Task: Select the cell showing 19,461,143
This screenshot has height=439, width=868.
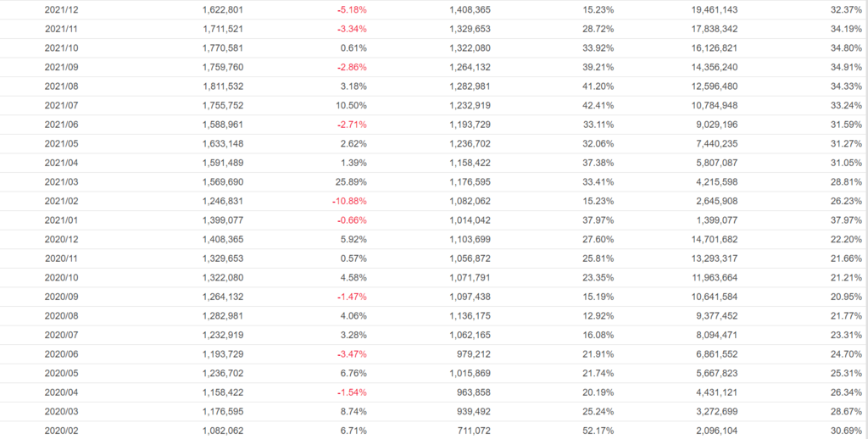Action: (x=709, y=9)
